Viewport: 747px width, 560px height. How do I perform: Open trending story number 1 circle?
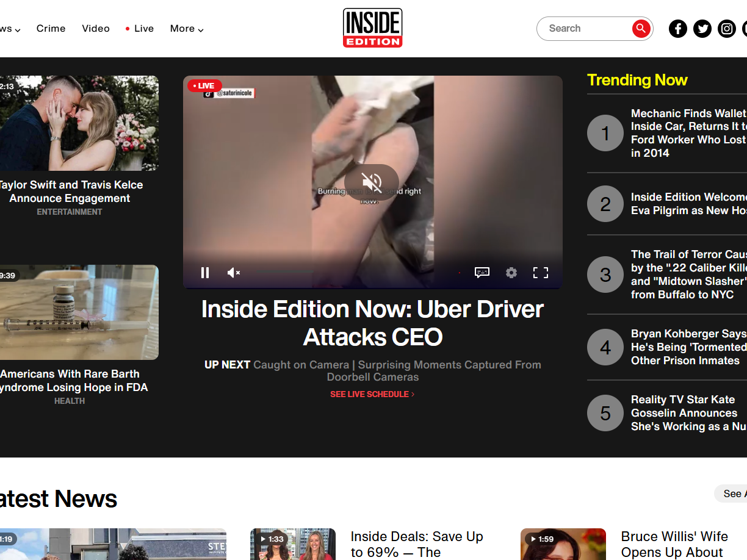click(605, 133)
